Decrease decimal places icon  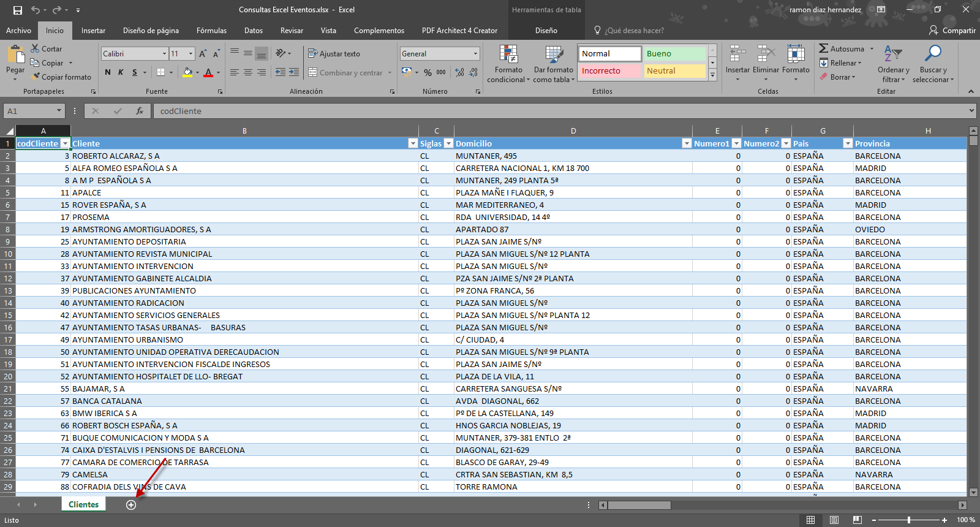tap(473, 72)
